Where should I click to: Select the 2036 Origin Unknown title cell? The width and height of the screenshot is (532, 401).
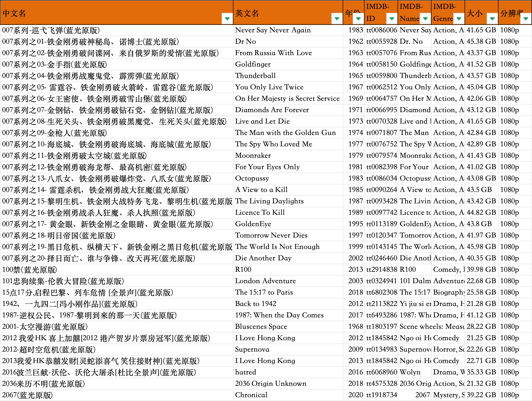pos(270,384)
